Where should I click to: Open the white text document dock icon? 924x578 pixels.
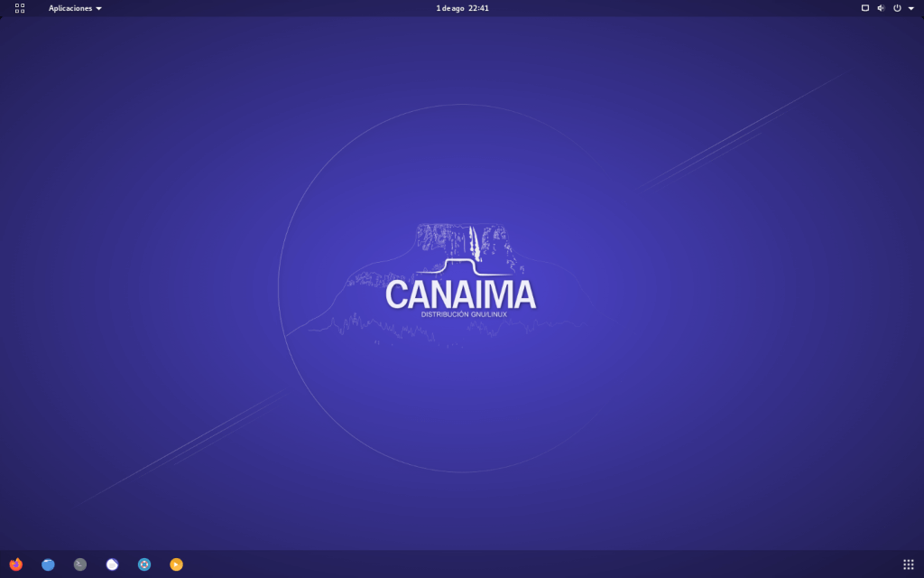tap(112, 564)
